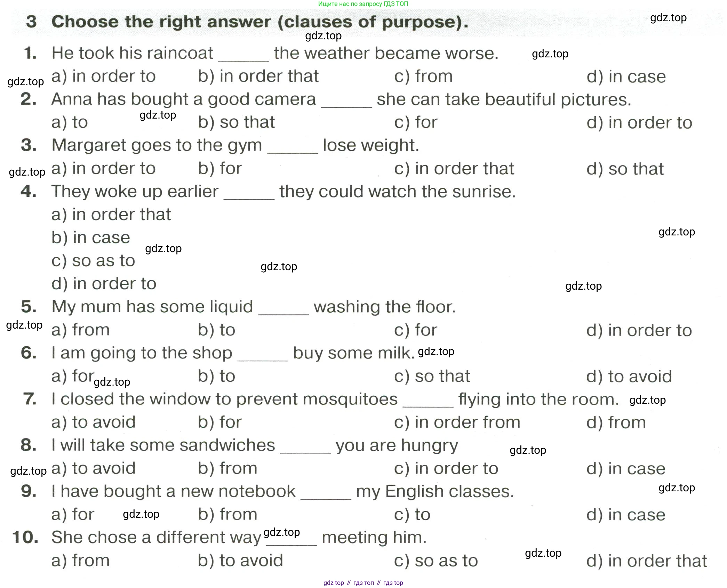Click "d) in order that" under question 10

coord(646,561)
